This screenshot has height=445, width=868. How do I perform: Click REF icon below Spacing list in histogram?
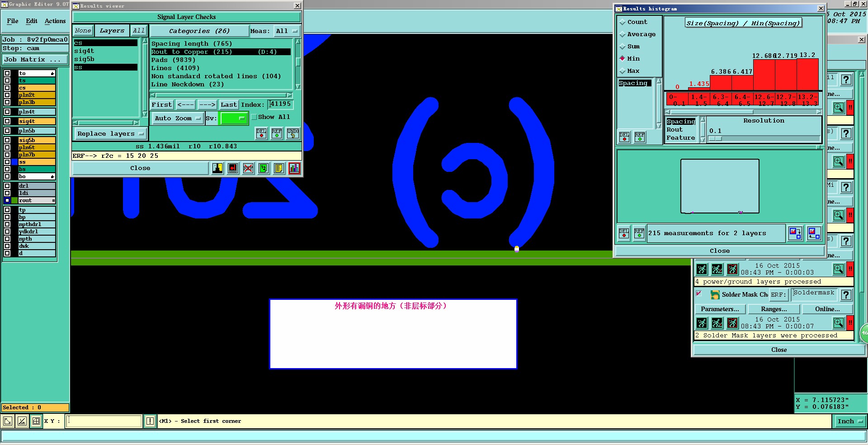coord(640,137)
